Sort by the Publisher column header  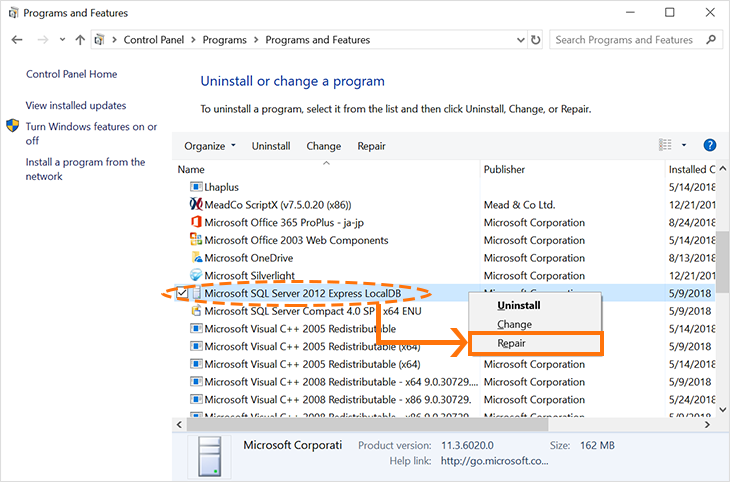(572, 170)
